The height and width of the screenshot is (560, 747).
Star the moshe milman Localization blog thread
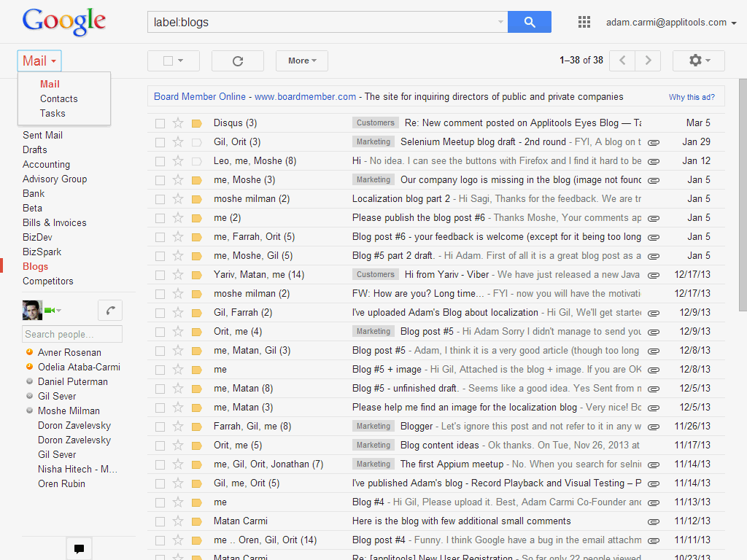pos(178,199)
